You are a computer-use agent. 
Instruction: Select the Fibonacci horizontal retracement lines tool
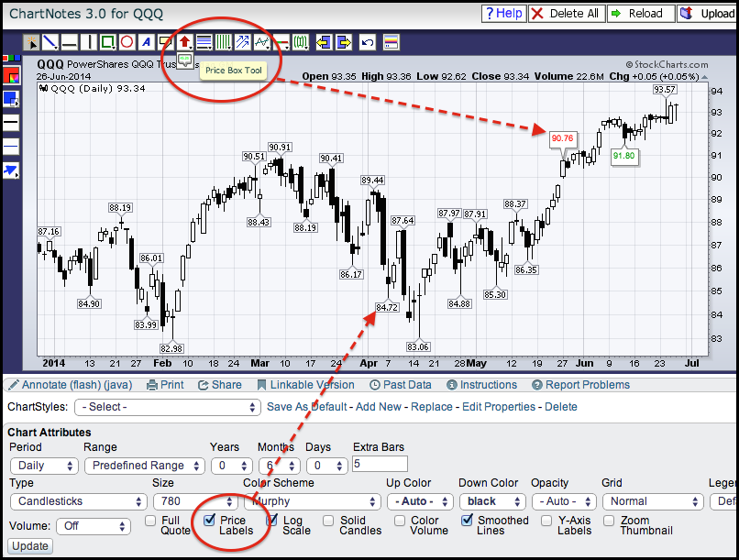[x=204, y=42]
